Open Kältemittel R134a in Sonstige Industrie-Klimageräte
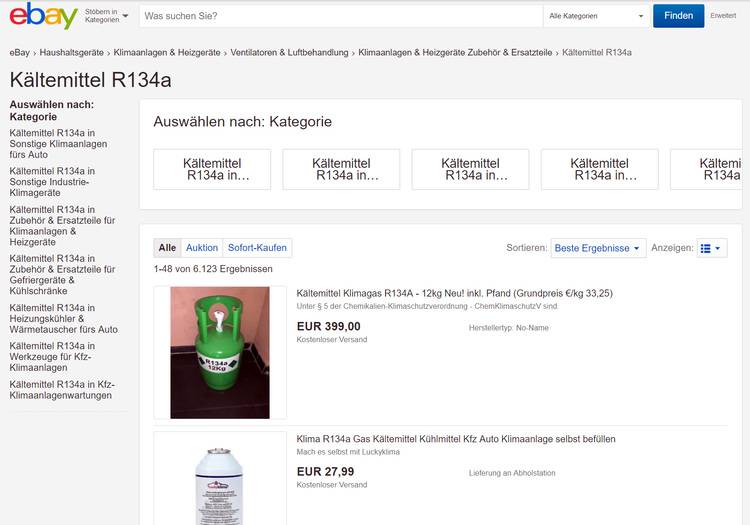The width and height of the screenshot is (750, 525). (52, 183)
